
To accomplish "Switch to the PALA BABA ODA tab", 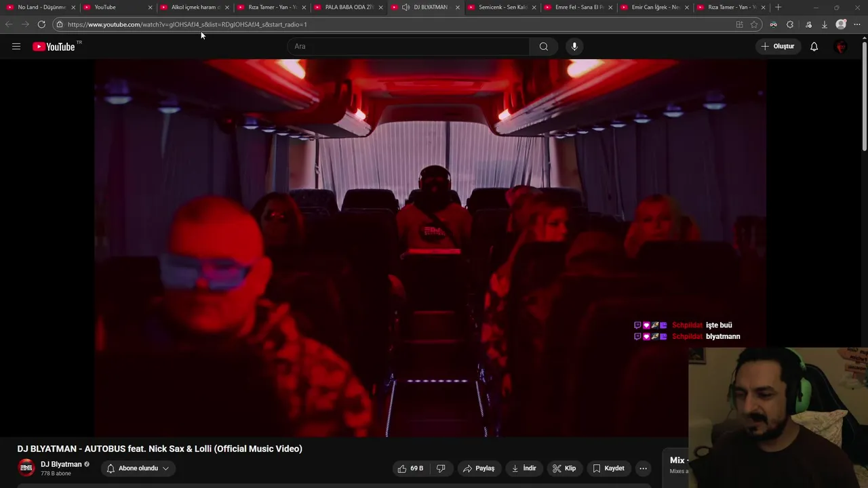I will [x=348, y=7].
